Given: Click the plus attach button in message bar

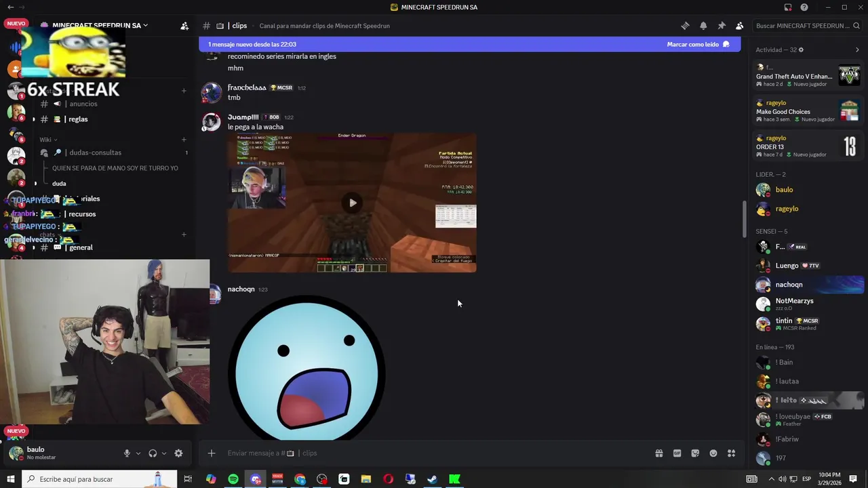Looking at the screenshot, I should coord(212,453).
